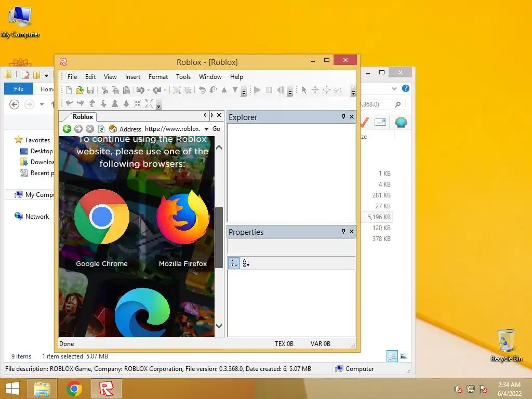
Task: Click the Google Chrome browser logo
Action: (x=102, y=217)
